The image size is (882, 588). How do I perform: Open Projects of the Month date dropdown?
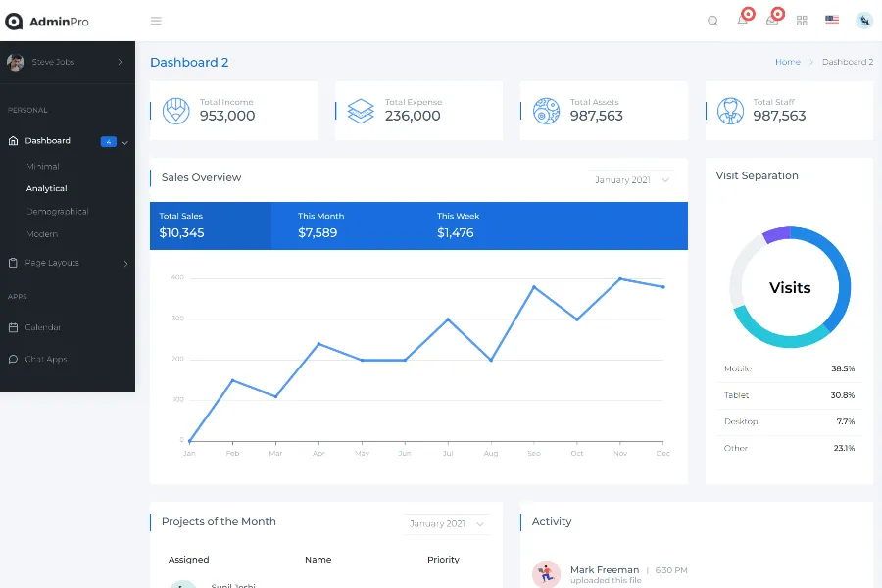(x=446, y=524)
